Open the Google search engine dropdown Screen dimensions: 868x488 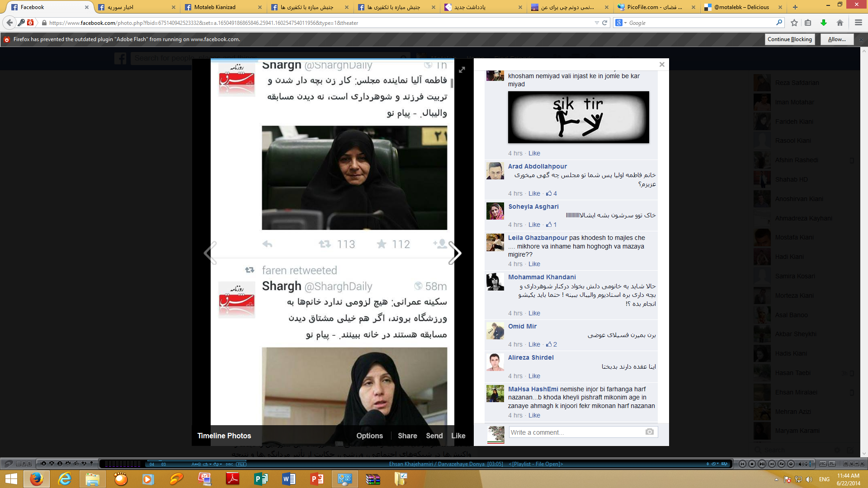(621, 23)
